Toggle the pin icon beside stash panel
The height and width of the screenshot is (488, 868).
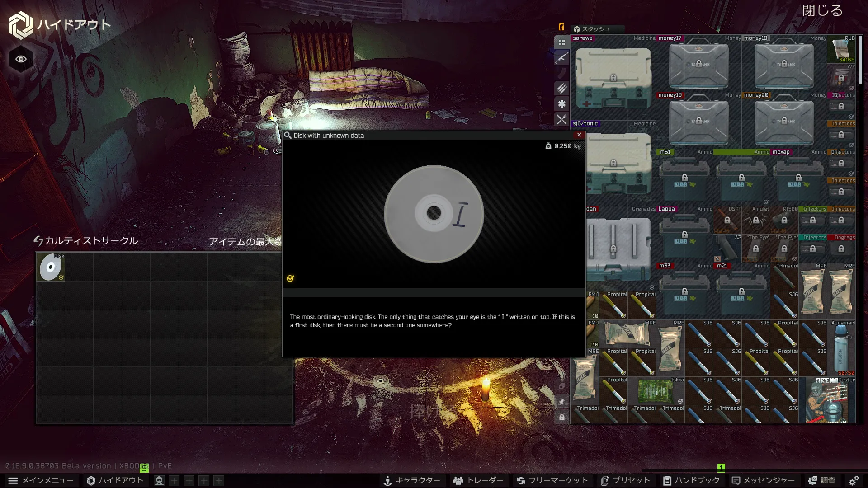click(561, 401)
